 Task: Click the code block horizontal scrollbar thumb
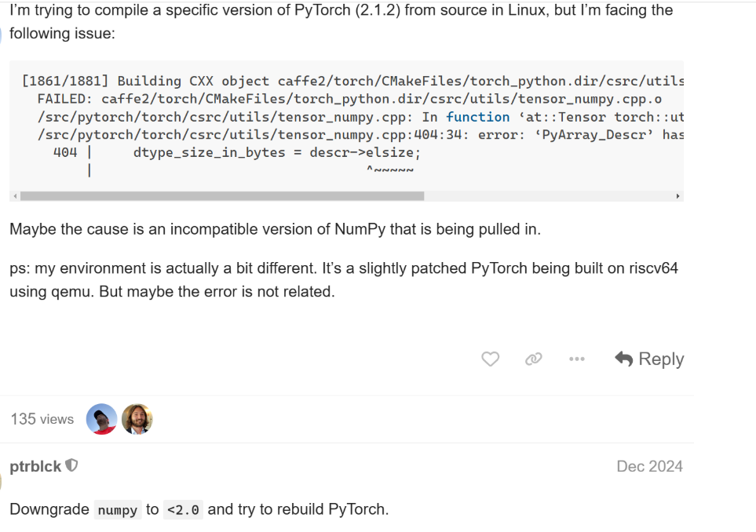point(221,196)
